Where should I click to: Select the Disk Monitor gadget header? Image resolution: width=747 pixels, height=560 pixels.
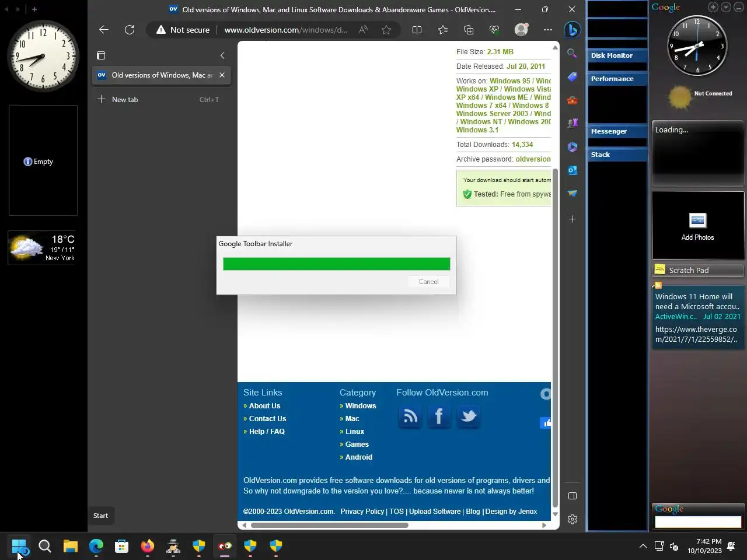[x=617, y=55]
